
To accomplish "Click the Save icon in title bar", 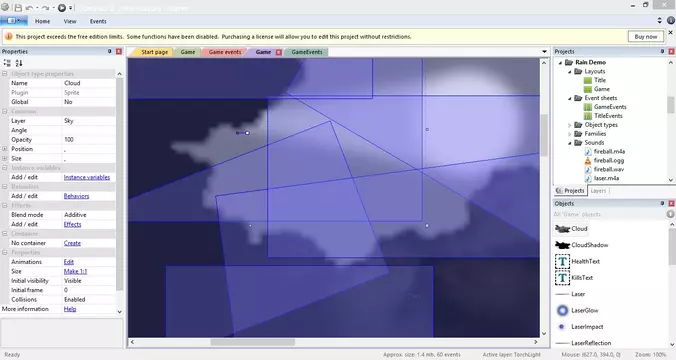I will (x=18, y=7).
